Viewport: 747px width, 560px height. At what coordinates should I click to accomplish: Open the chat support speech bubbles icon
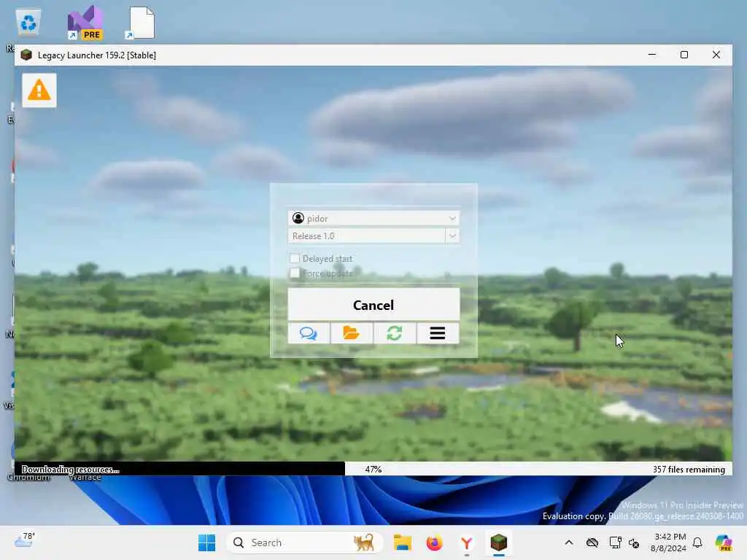click(x=309, y=332)
